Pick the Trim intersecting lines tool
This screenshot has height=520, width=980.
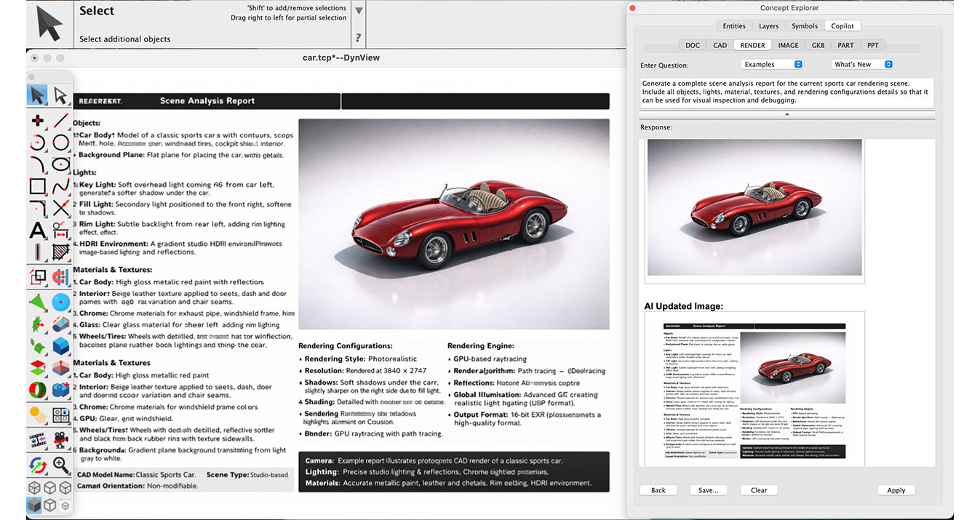[x=60, y=209]
